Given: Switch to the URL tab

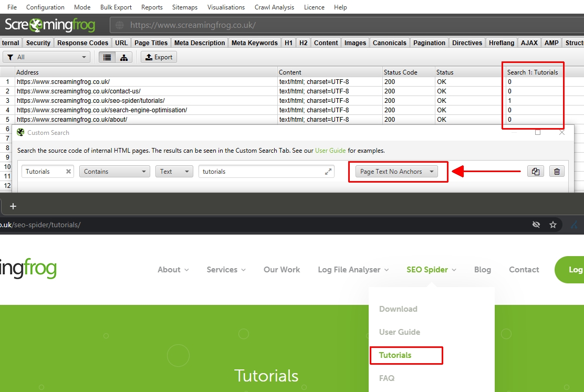Looking at the screenshot, I should [121, 43].
